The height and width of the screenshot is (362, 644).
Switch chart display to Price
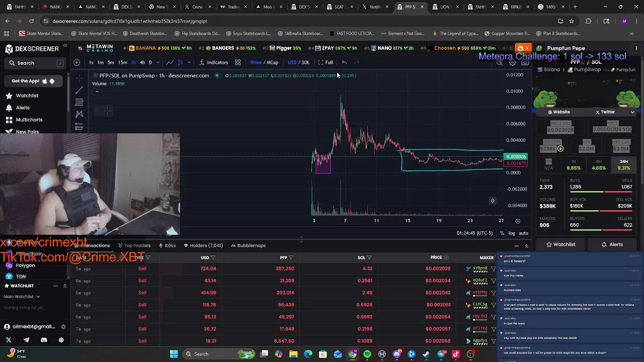pos(256,62)
